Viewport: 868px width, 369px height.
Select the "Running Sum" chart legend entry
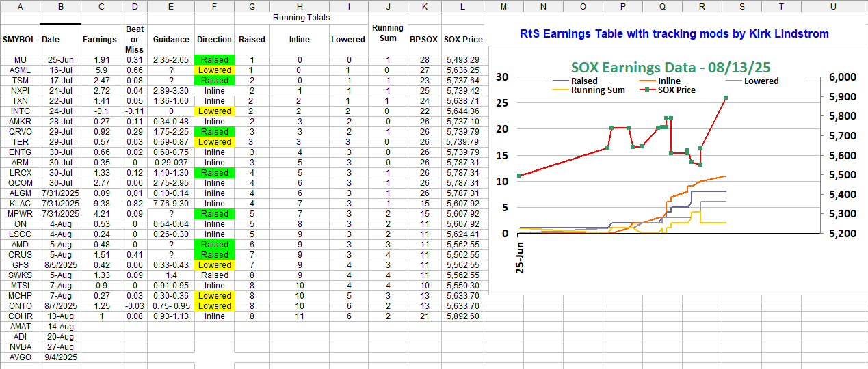click(596, 90)
